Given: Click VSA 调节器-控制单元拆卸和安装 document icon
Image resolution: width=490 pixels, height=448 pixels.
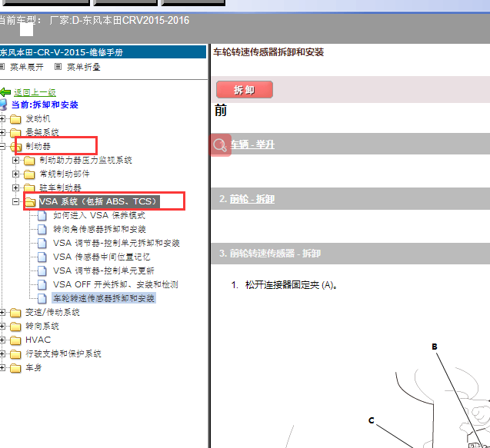Looking at the screenshot, I should pyautogui.click(x=42, y=243).
